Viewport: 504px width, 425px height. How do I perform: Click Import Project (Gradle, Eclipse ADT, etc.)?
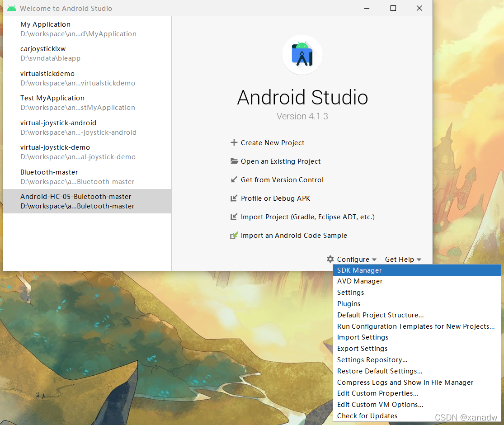pyautogui.click(x=308, y=217)
